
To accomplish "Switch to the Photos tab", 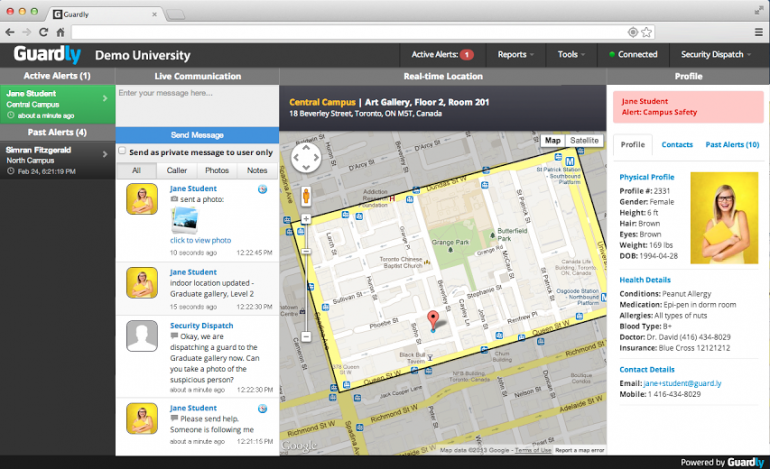I will click(217, 171).
